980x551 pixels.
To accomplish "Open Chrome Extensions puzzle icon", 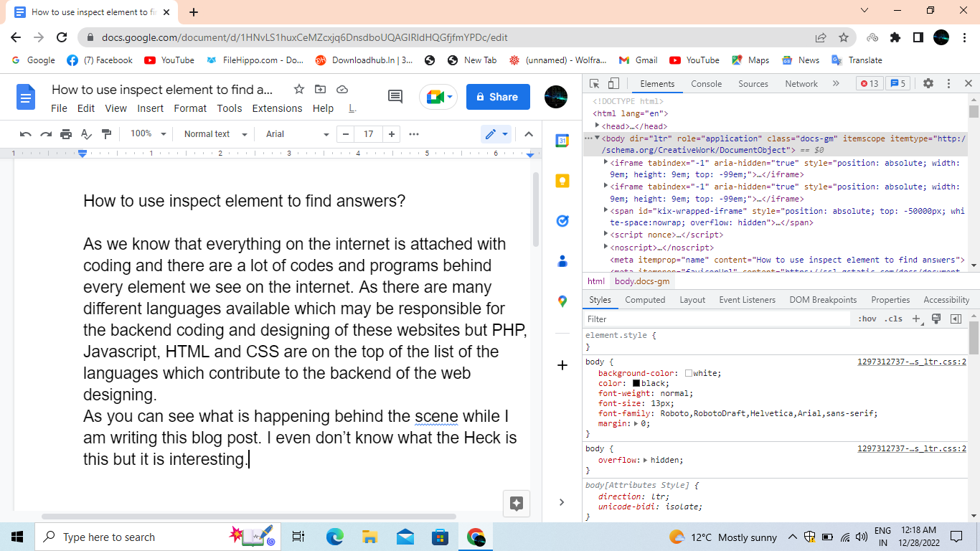I will pos(895,37).
